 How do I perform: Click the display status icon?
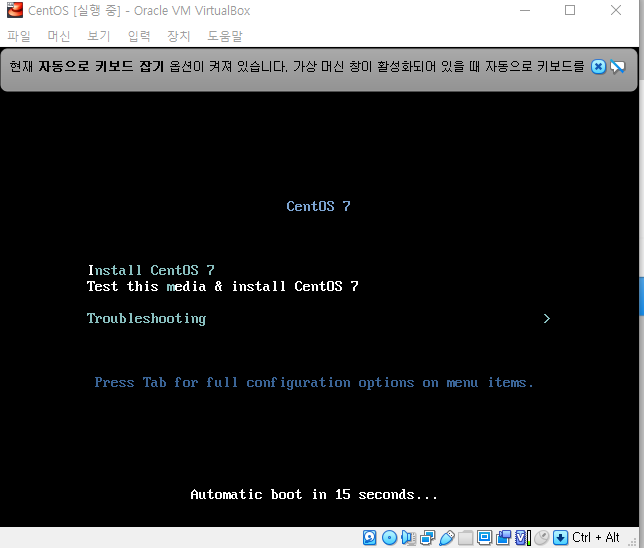tap(485, 537)
